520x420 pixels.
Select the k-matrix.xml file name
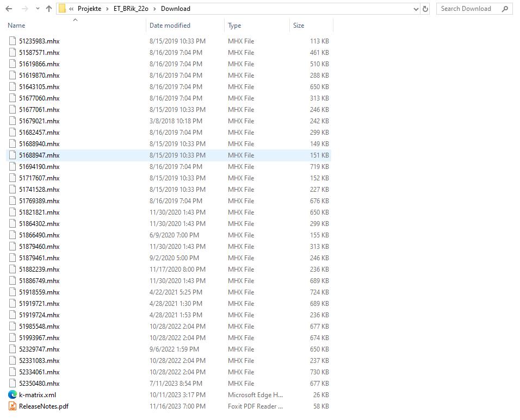click(x=38, y=395)
